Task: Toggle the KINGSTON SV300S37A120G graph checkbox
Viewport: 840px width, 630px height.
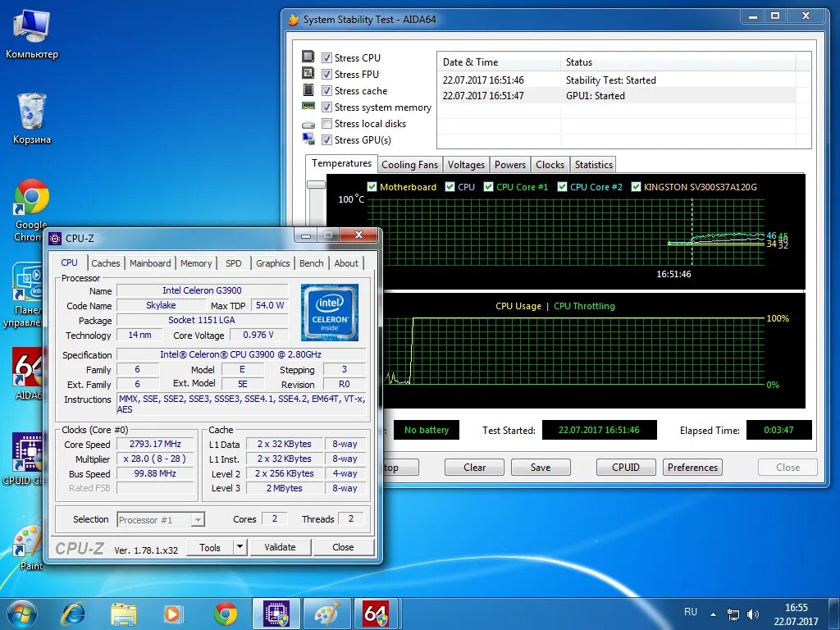Action: click(x=636, y=187)
